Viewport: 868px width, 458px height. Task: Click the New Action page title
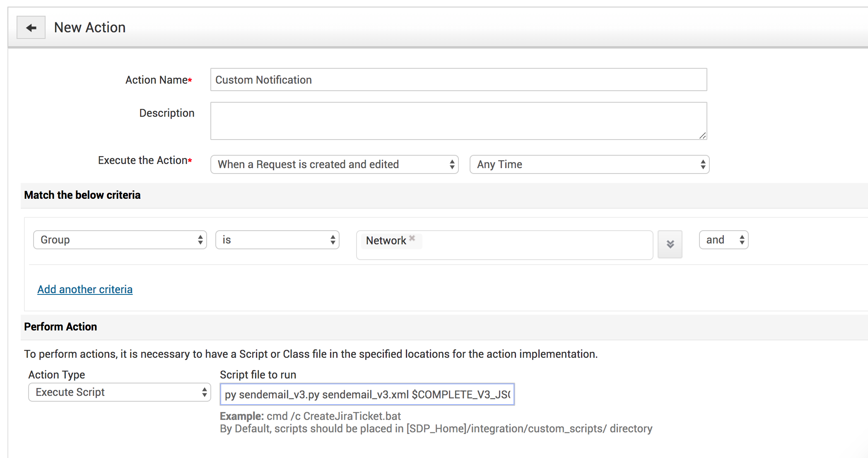pos(90,27)
